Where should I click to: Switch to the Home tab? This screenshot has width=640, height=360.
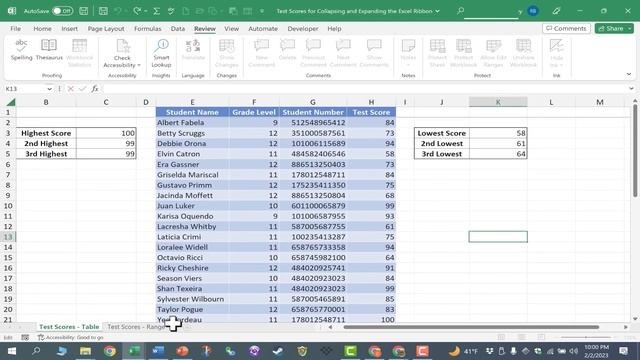42,29
